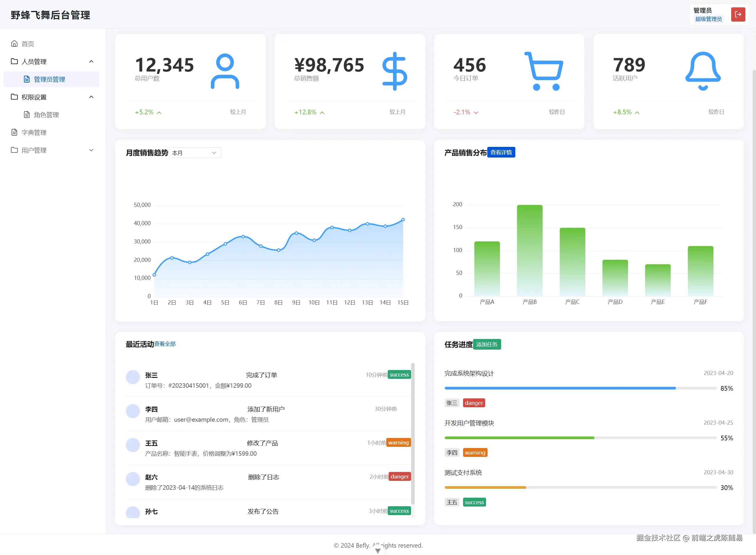Collapse the 权限设置 menu chevron
756x555 pixels.
(91, 97)
